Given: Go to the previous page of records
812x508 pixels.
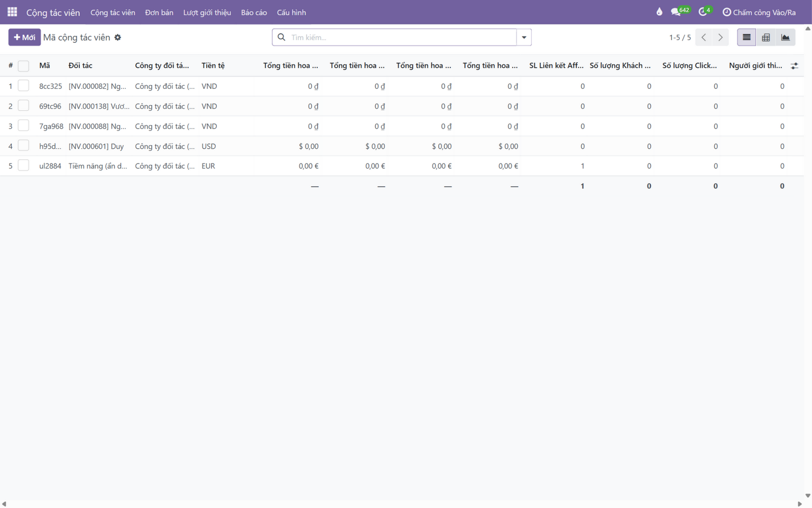Looking at the screenshot, I should [704, 37].
